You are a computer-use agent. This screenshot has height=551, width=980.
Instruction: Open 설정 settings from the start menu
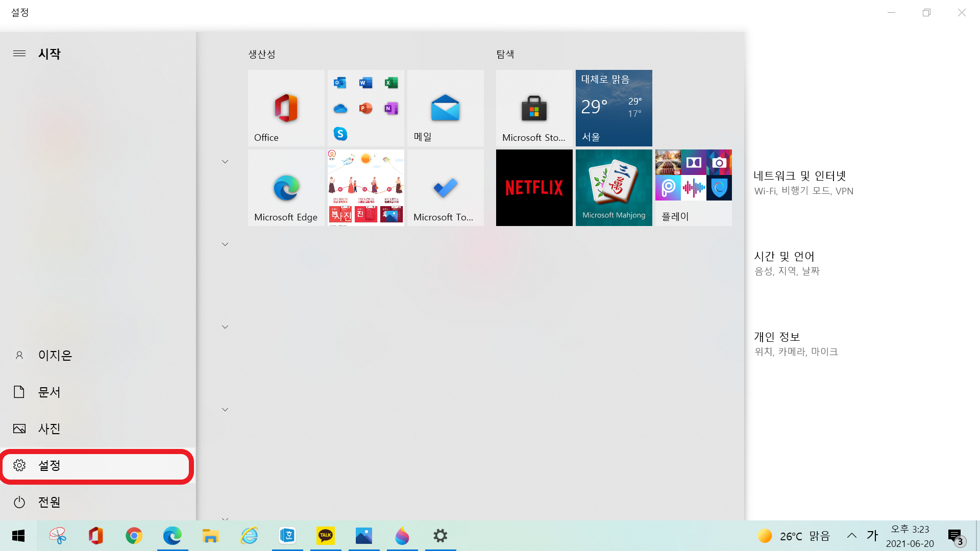pyautogui.click(x=98, y=465)
